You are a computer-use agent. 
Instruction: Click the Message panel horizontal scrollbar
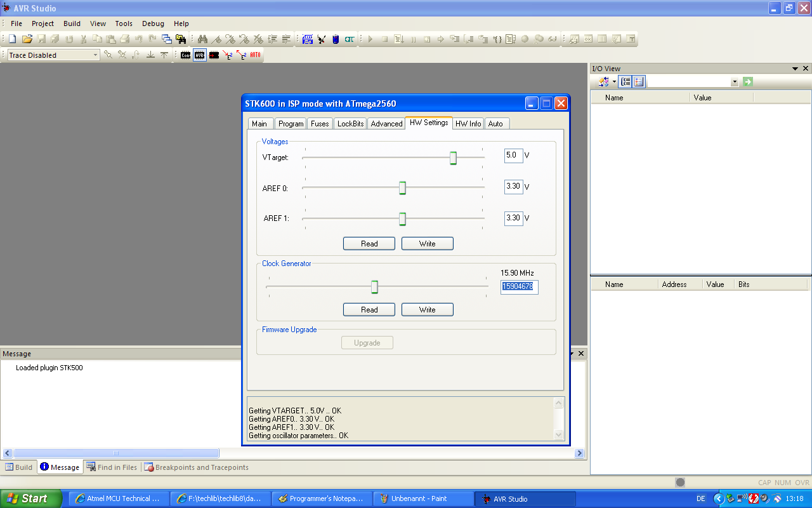point(115,453)
